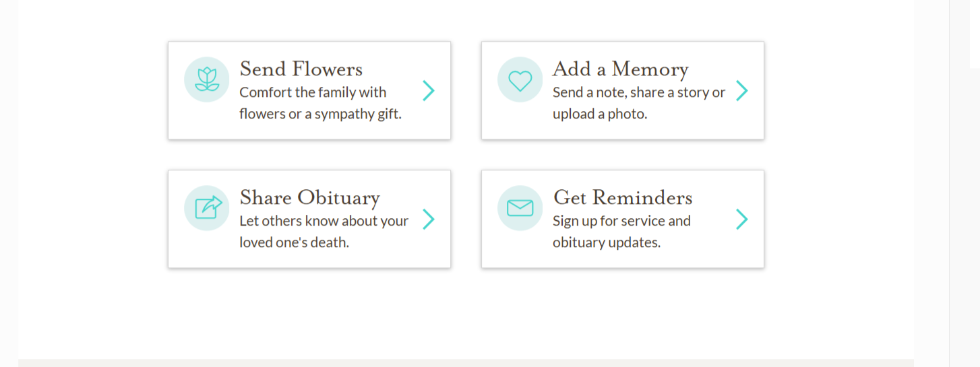The width and height of the screenshot is (980, 367).
Task: Go to the Share Obituary heading
Action: tap(309, 197)
